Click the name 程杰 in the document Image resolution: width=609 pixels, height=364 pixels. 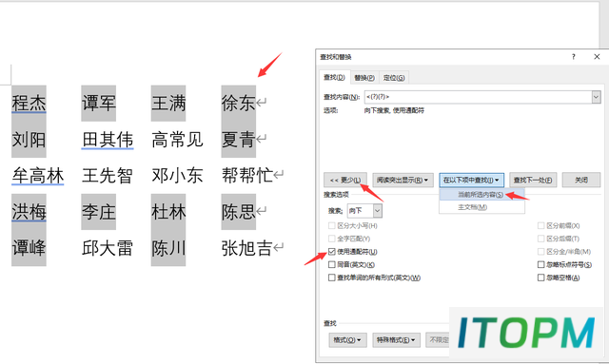(x=29, y=104)
